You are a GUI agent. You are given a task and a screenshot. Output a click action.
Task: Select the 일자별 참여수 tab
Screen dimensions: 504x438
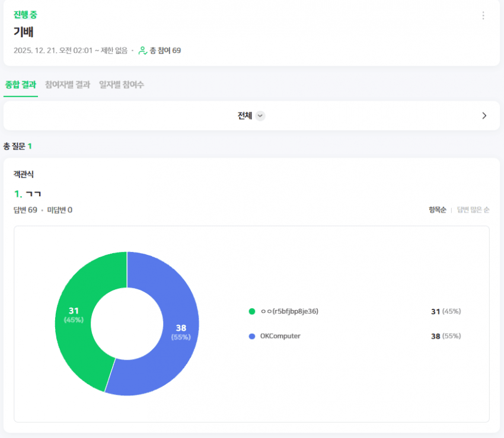(x=122, y=85)
